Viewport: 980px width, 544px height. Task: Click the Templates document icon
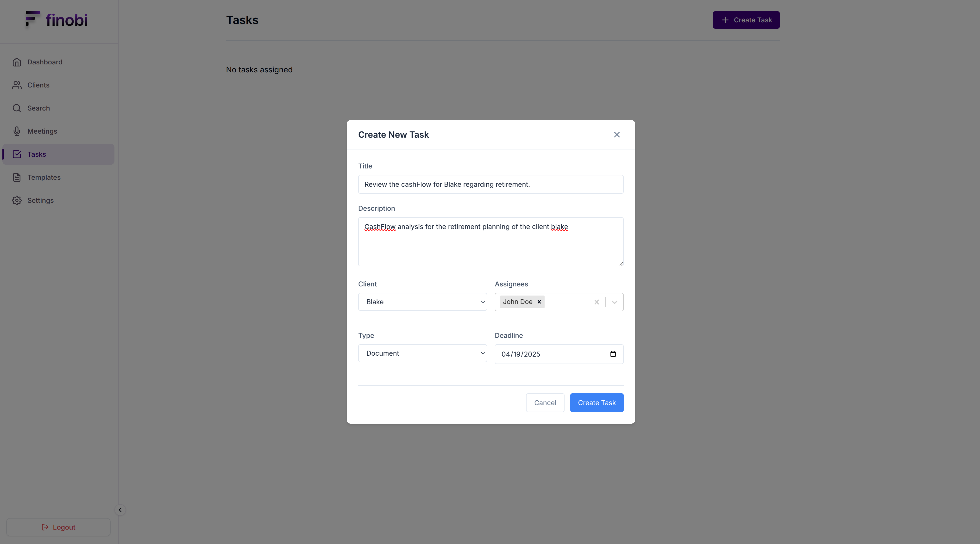click(x=17, y=178)
